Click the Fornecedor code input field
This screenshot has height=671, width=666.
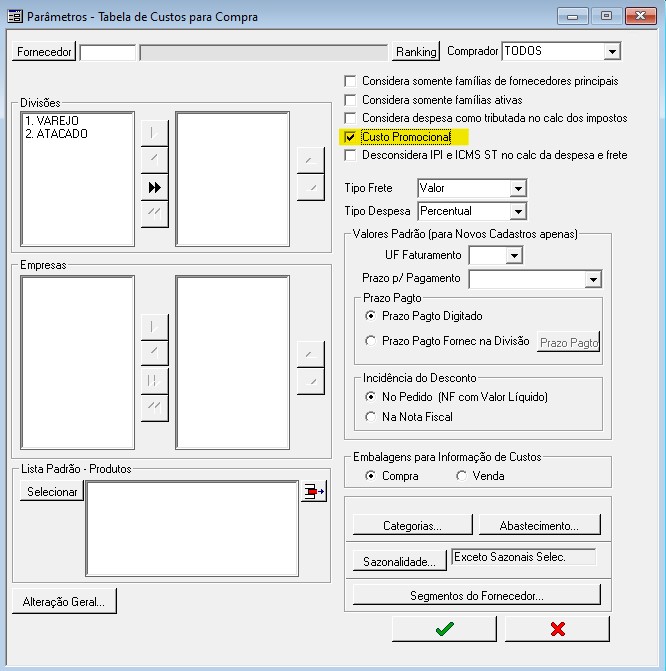108,53
